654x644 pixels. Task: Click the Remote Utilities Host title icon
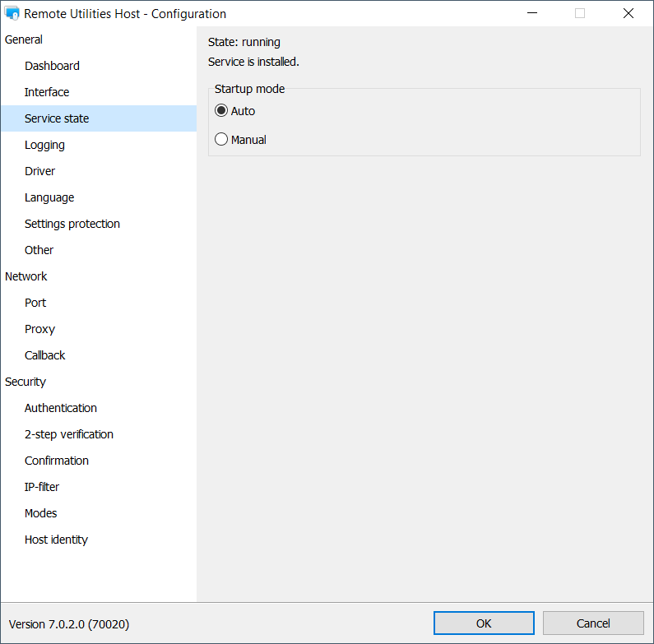coord(12,13)
